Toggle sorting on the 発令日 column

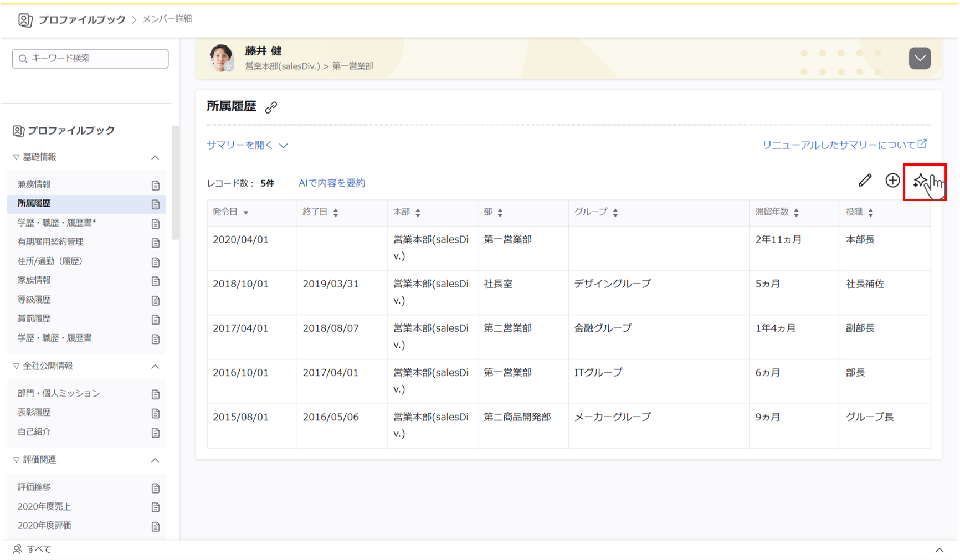point(247,212)
